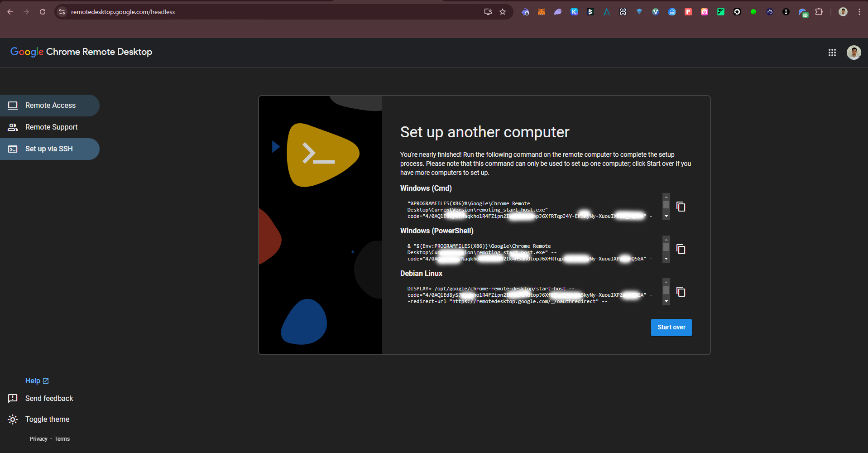
Task: Copy the Windows (Cmd) command
Action: click(681, 207)
